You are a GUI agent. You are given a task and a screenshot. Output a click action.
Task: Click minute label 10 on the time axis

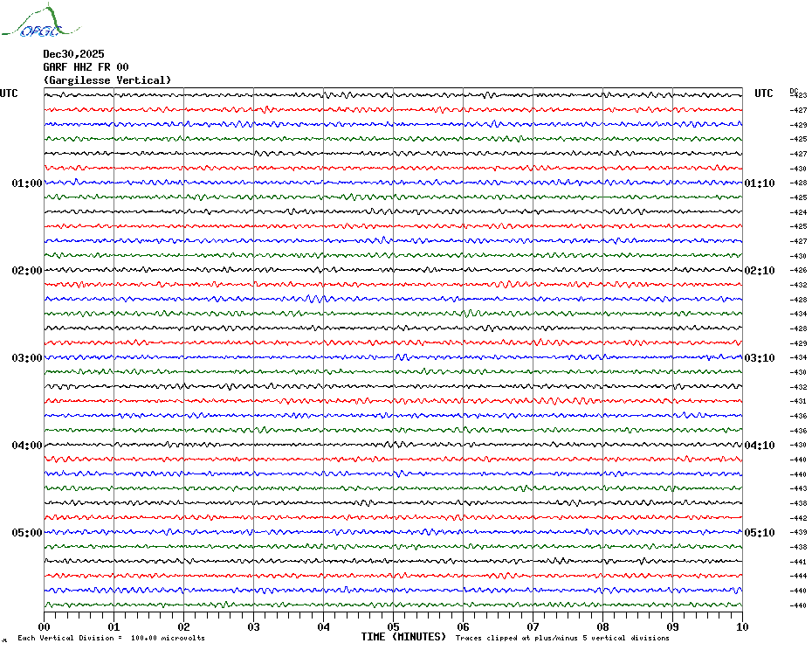click(x=743, y=626)
